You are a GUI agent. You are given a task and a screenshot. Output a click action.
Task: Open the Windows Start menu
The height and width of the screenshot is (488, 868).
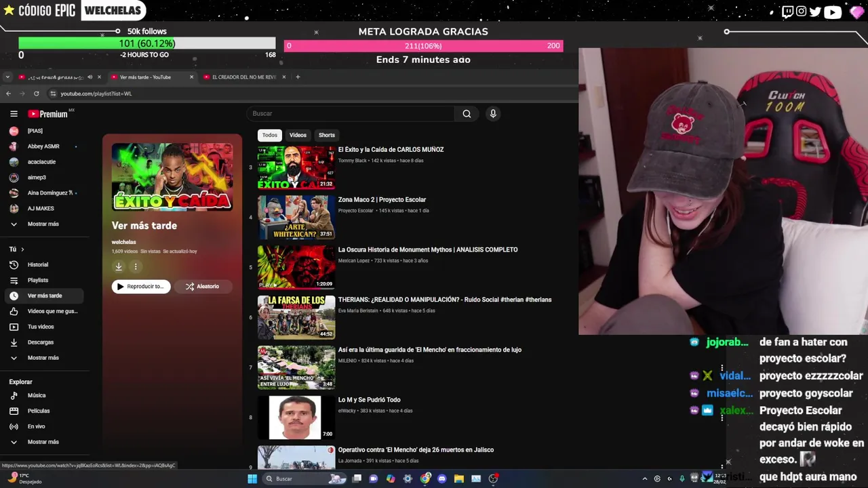click(x=252, y=479)
